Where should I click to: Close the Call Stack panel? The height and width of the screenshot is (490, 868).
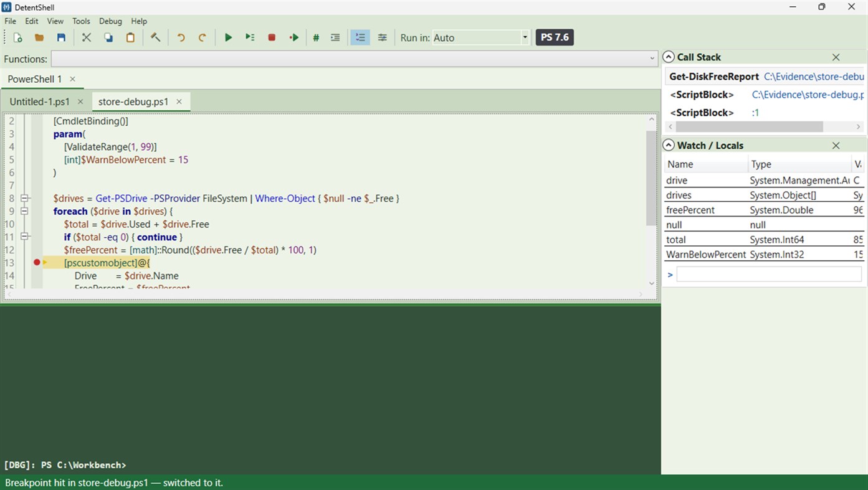click(x=836, y=57)
